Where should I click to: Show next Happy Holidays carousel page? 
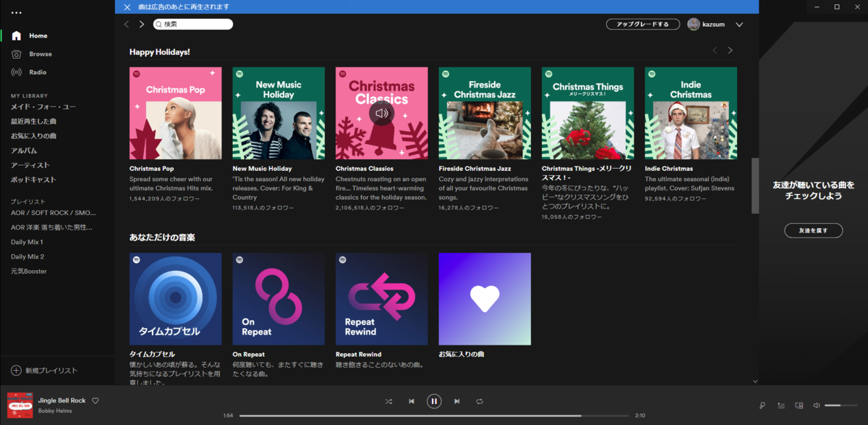[x=730, y=50]
